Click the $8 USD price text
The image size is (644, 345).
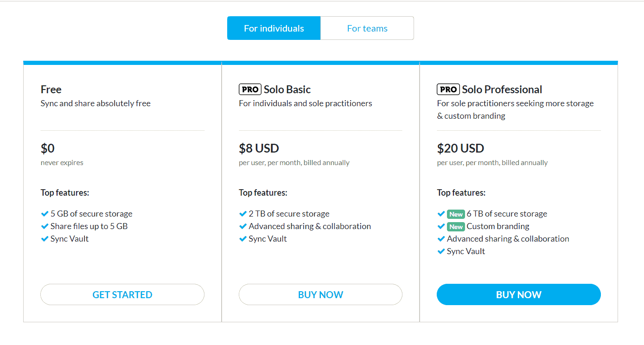[x=259, y=148]
